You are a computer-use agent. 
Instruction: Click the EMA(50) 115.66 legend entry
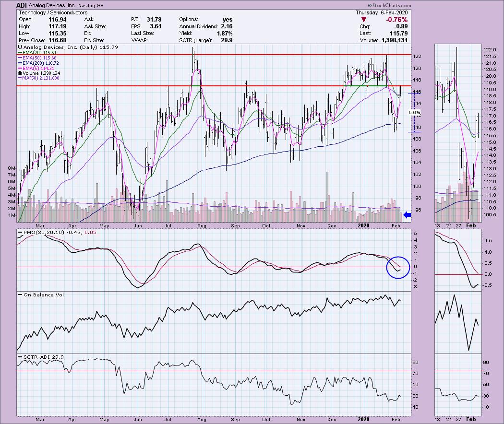pos(37,58)
